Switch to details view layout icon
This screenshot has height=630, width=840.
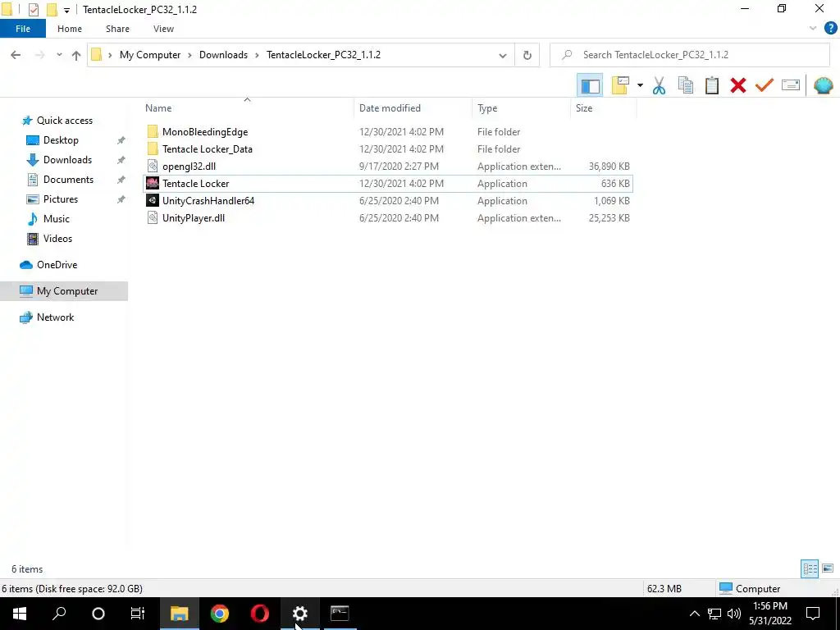810,568
